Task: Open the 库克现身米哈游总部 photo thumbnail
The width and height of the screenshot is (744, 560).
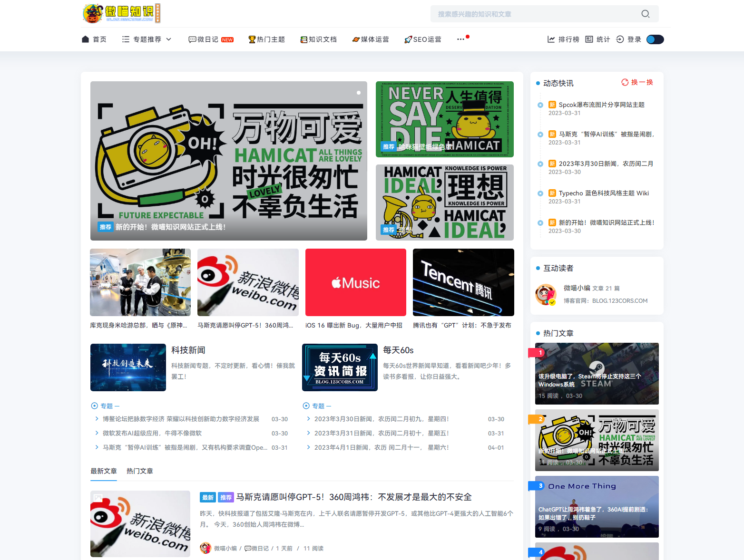Action: (140, 282)
